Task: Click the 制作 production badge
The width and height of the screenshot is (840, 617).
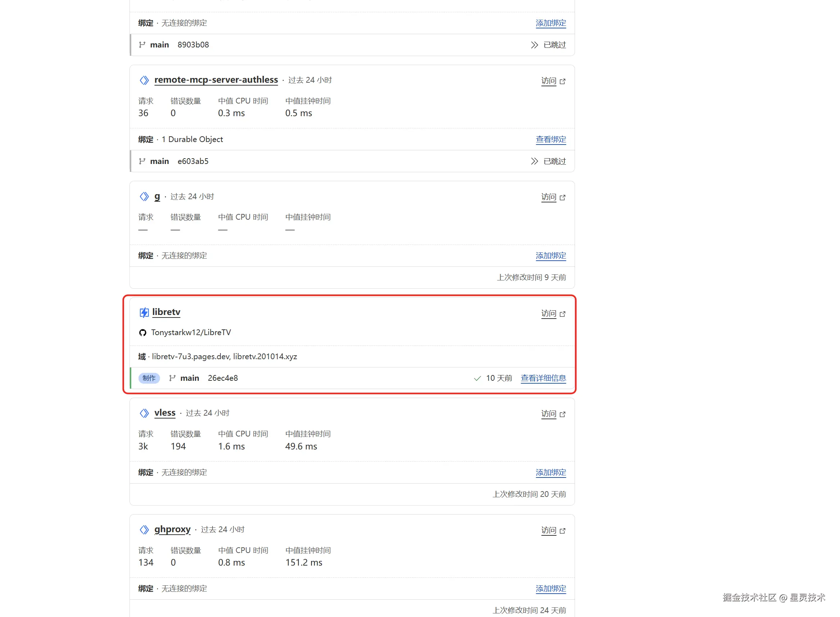Action: [x=149, y=378]
